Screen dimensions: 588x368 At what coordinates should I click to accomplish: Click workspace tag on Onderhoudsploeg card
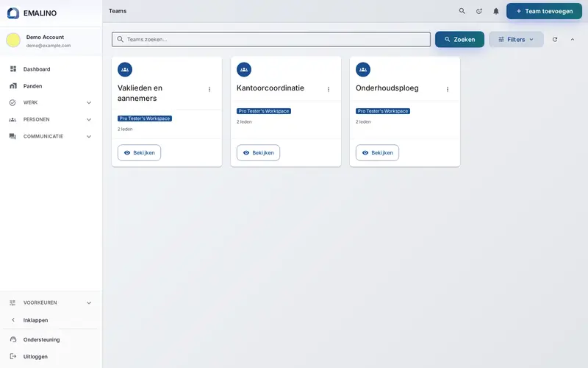pos(383,111)
